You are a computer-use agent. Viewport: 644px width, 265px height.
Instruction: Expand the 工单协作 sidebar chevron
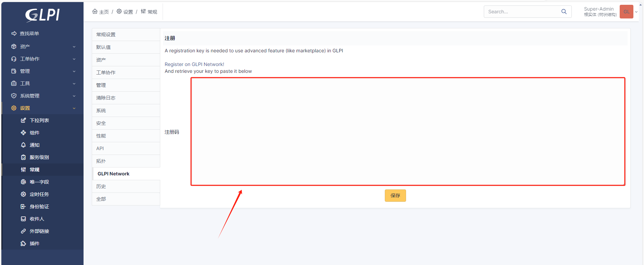(74, 59)
